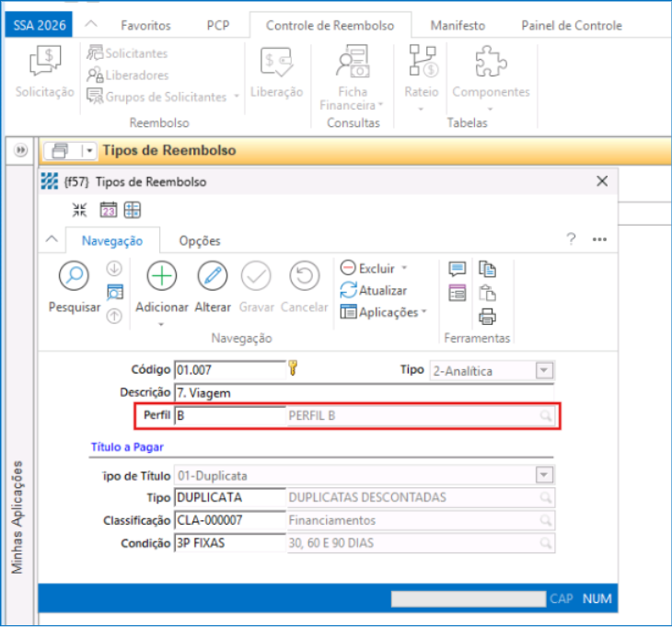Image resolution: width=672 pixels, height=627 pixels.
Task: Expand the Excluir dropdown arrow
Action: [x=404, y=269]
